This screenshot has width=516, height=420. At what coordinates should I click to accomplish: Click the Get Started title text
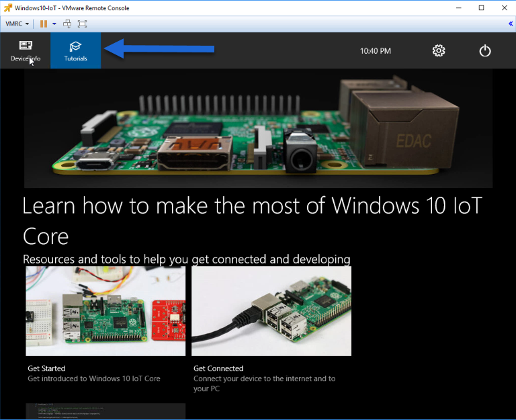pos(46,368)
